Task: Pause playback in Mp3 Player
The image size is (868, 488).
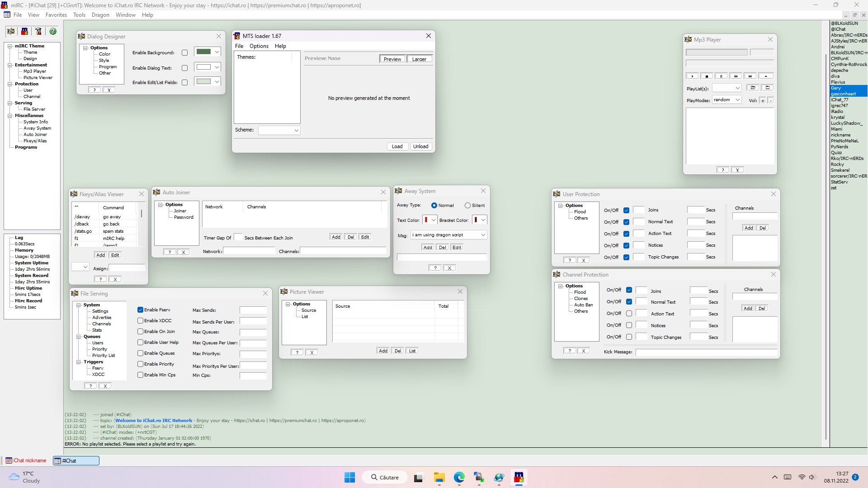Action: (x=721, y=76)
